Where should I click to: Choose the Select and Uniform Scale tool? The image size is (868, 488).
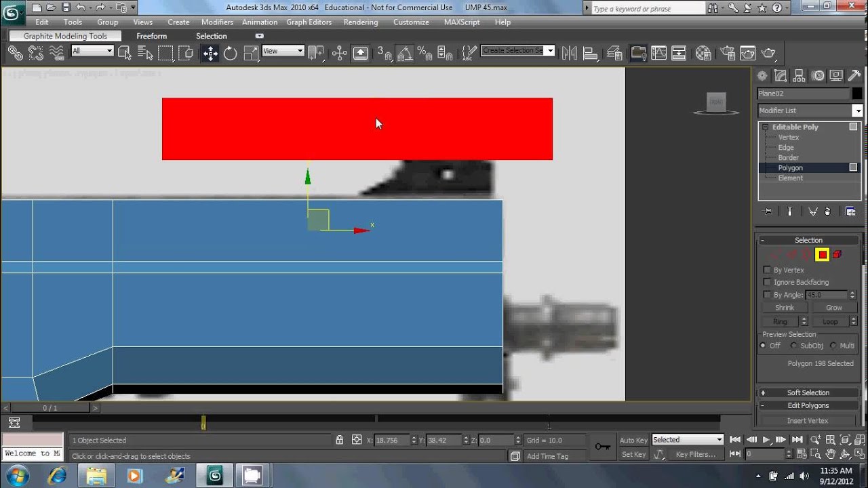[251, 53]
